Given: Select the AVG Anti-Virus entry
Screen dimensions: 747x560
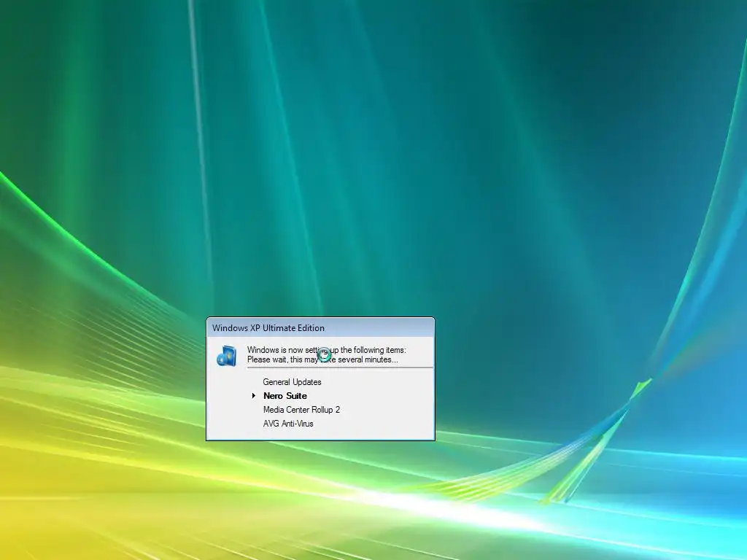Looking at the screenshot, I should 288,424.
